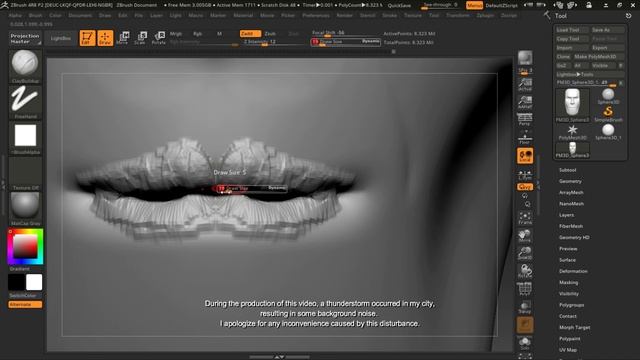Expand the Masking section

569,282
